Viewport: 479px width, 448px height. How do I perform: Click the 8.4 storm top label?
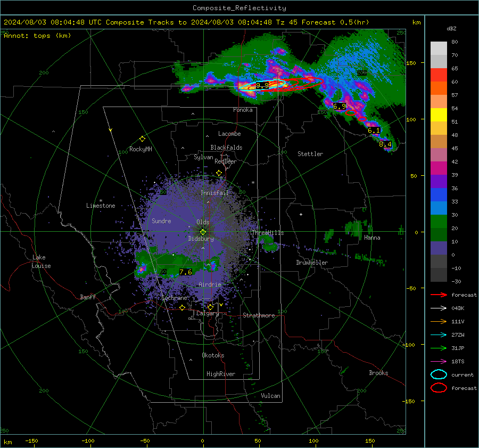(x=385, y=144)
